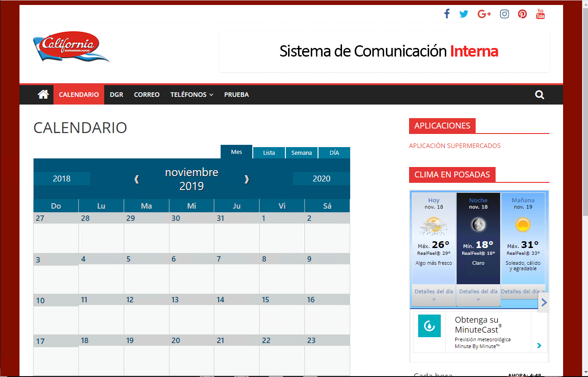The image size is (588, 377).
Task: Open the Instagram social icon
Action: pyautogui.click(x=504, y=14)
